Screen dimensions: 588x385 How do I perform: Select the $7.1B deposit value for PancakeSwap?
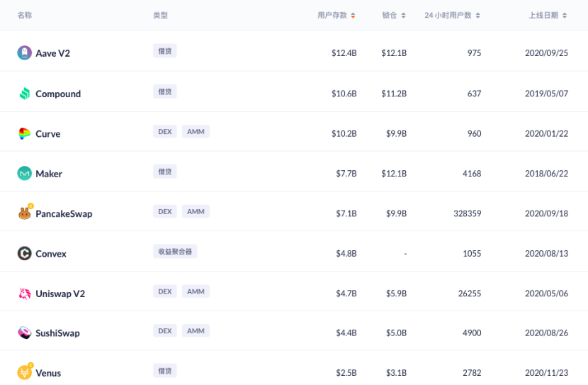346,213
